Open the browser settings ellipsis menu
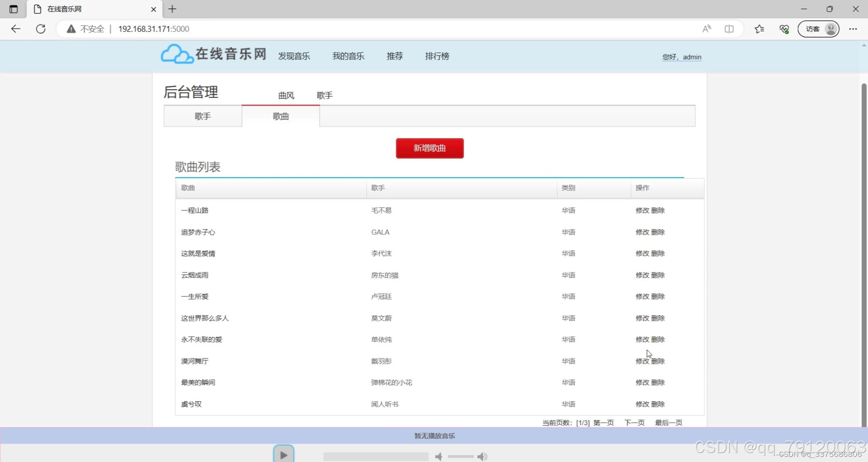 point(853,29)
